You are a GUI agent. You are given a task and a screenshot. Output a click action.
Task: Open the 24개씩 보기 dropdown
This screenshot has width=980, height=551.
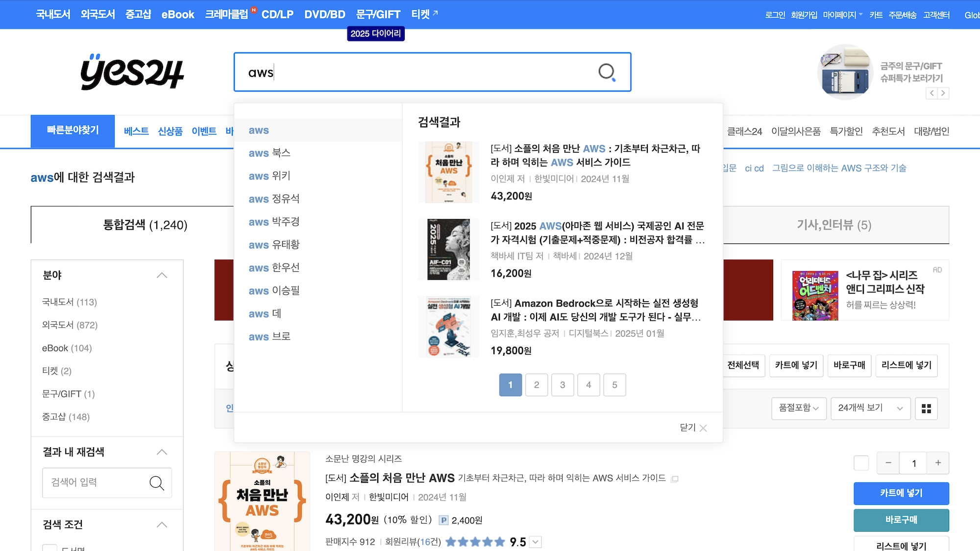coord(870,408)
